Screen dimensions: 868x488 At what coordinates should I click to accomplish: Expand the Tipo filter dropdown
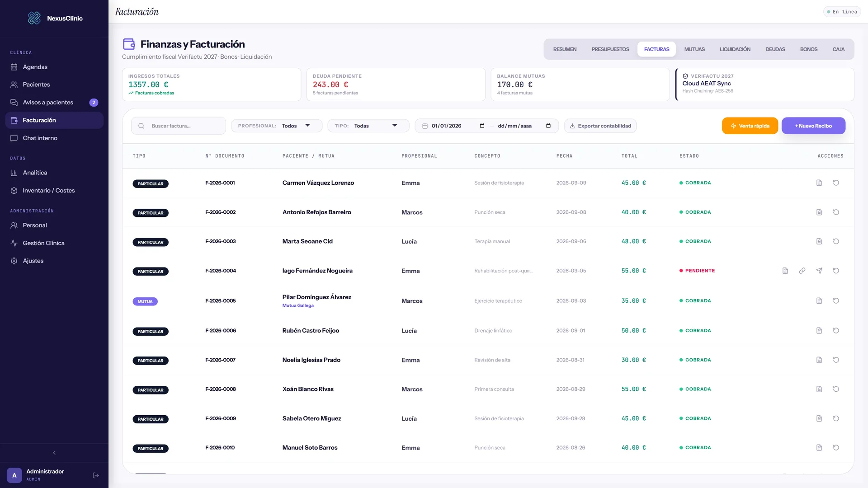(368, 126)
